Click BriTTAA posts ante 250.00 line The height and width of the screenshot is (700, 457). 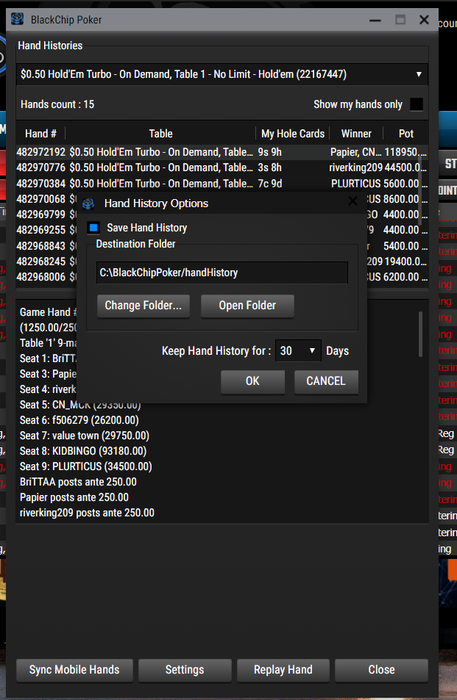[78, 482]
